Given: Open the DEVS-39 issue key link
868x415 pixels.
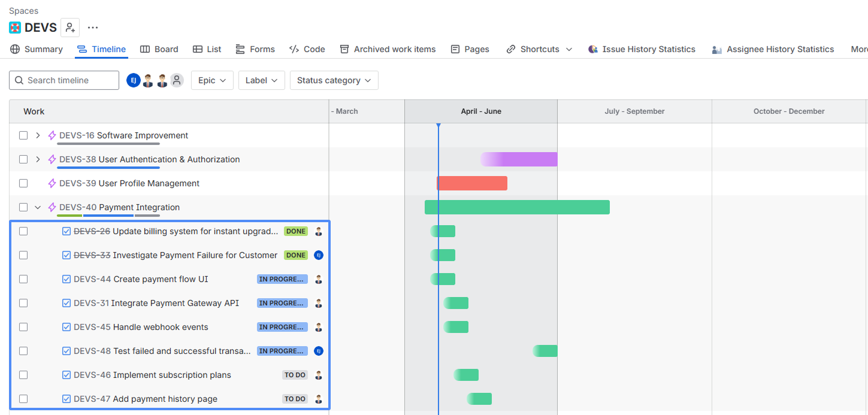Looking at the screenshot, I should pos(77,183).
